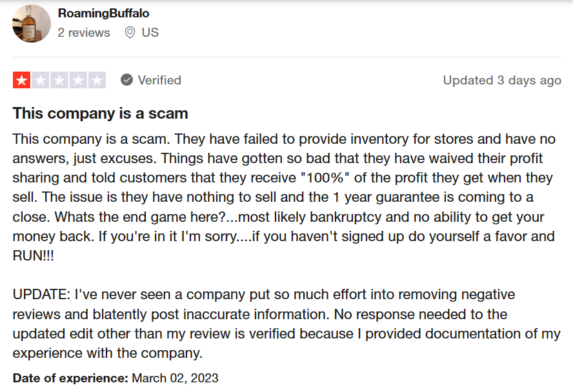
Task: Click the US country label
Action: point(150,32)
